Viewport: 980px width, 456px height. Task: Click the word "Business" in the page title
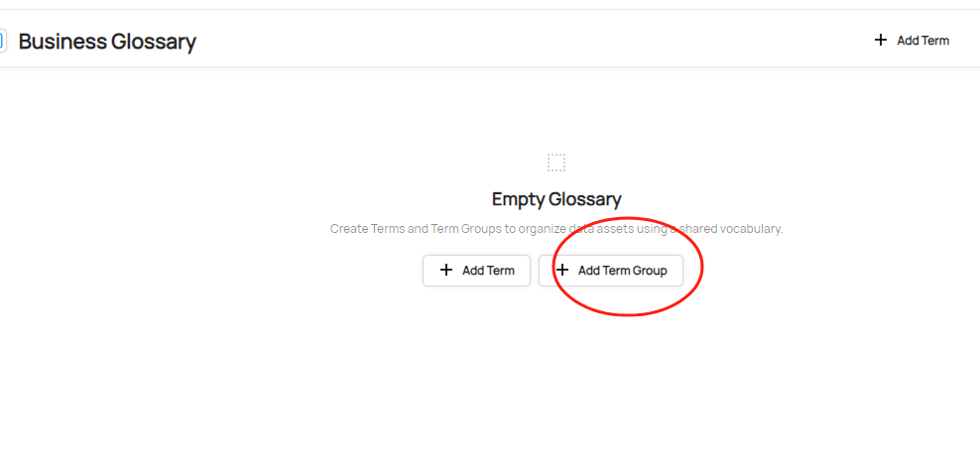(x=61, y=42)
